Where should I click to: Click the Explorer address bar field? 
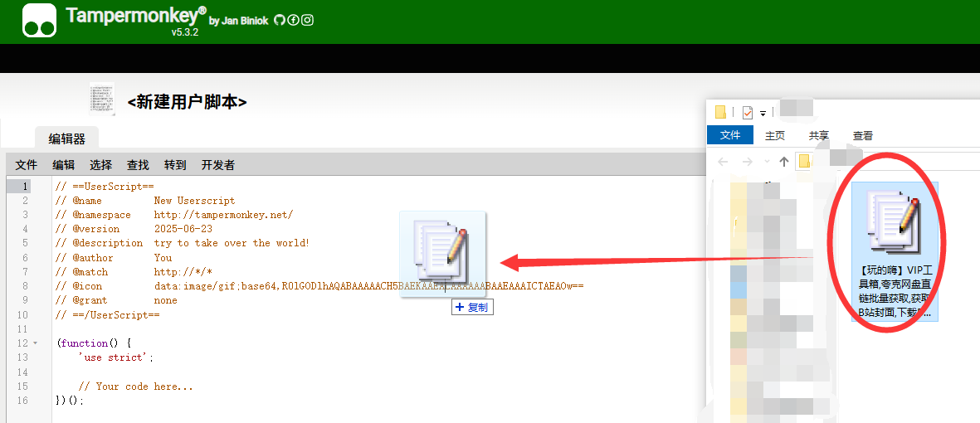(888, 161)
